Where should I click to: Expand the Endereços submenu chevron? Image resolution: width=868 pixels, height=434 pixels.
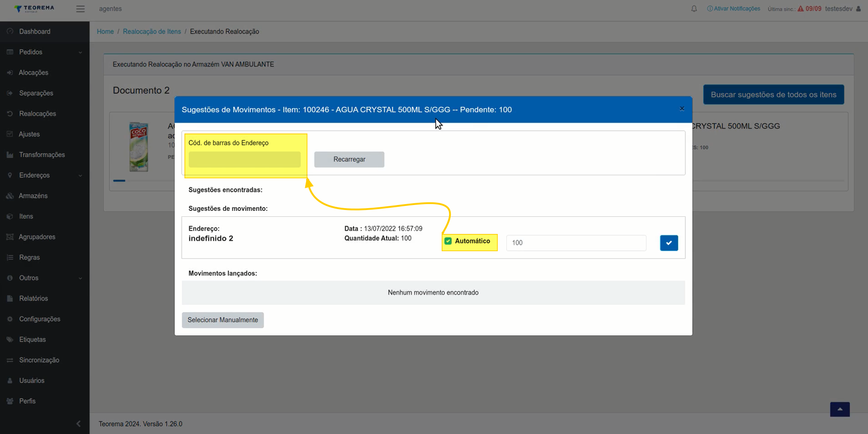coord(80,176)
